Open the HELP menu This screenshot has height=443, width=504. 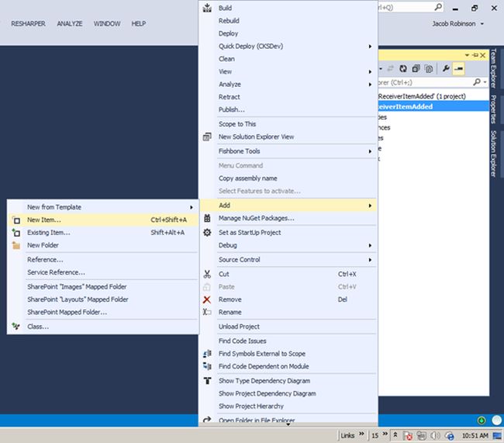click(x=139, y=24)
